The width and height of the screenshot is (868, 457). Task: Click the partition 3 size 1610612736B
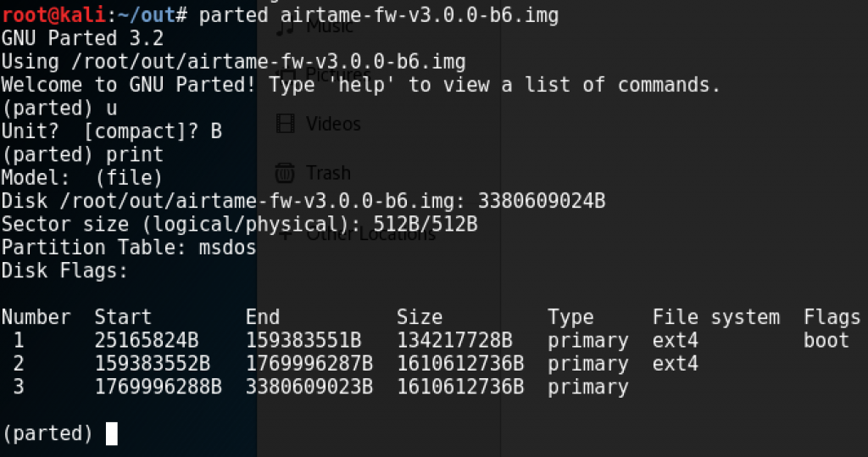(x=460, y=387)
